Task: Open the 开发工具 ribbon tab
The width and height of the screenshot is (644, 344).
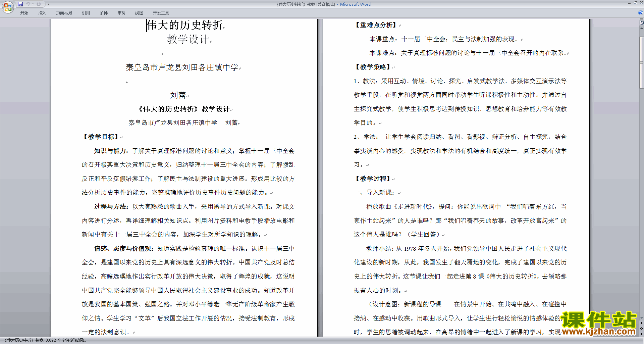Action: click(161, 13)
